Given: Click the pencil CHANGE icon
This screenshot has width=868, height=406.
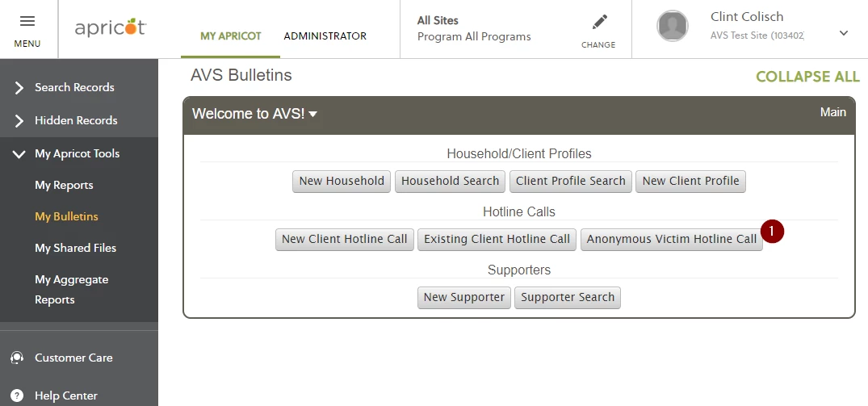Looking at the screenshot, I should coord(599,22).
